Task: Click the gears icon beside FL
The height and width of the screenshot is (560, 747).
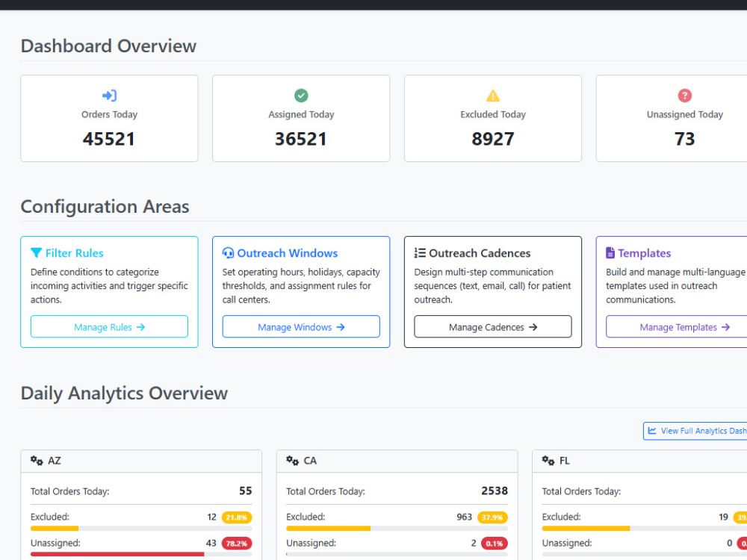Action: 548,461
